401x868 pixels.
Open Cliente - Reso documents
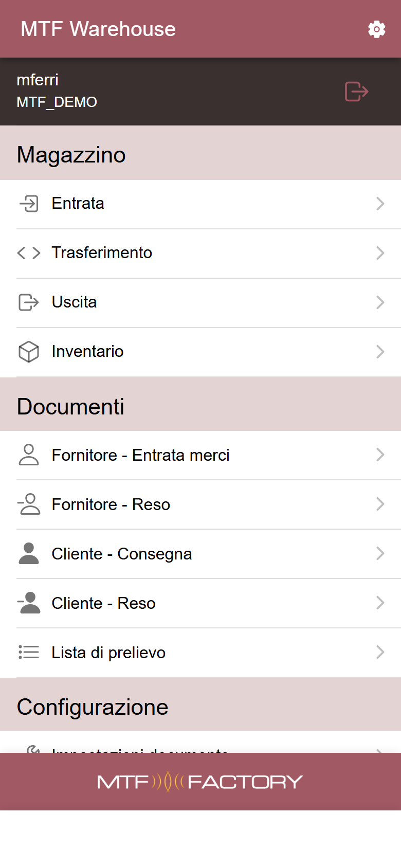click(200, 603)
